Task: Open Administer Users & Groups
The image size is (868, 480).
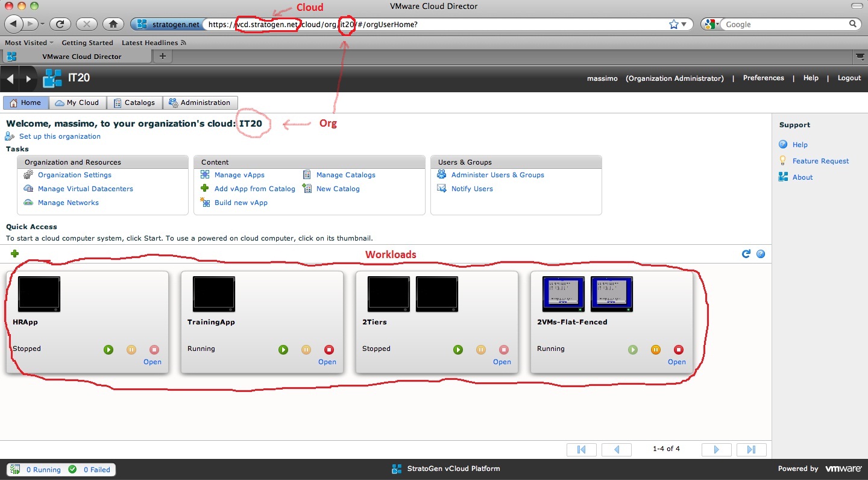Action: 498,175
